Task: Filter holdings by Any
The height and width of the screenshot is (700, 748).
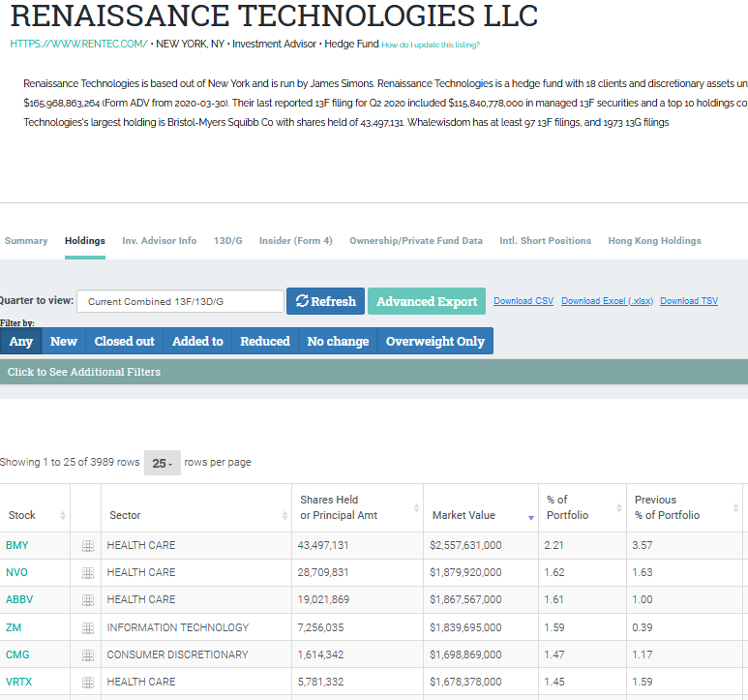Action: pos(21,341)
